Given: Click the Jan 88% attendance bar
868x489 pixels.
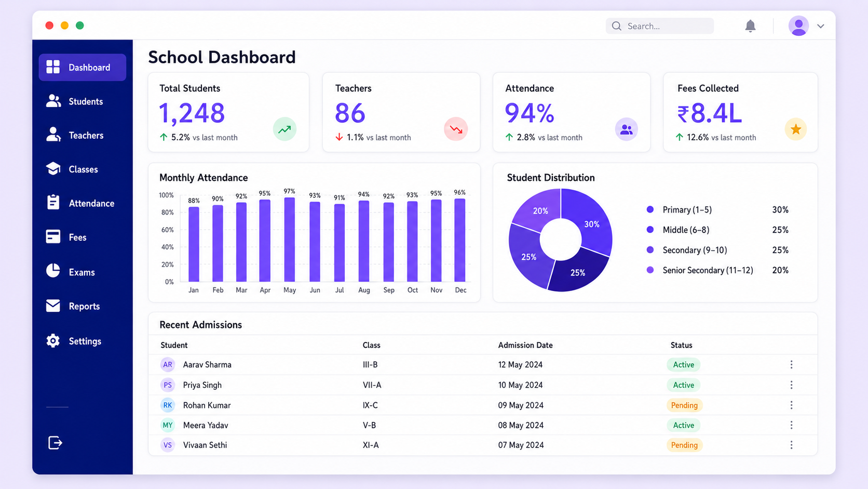Looking at the screenshot, I should coord(194,244).
